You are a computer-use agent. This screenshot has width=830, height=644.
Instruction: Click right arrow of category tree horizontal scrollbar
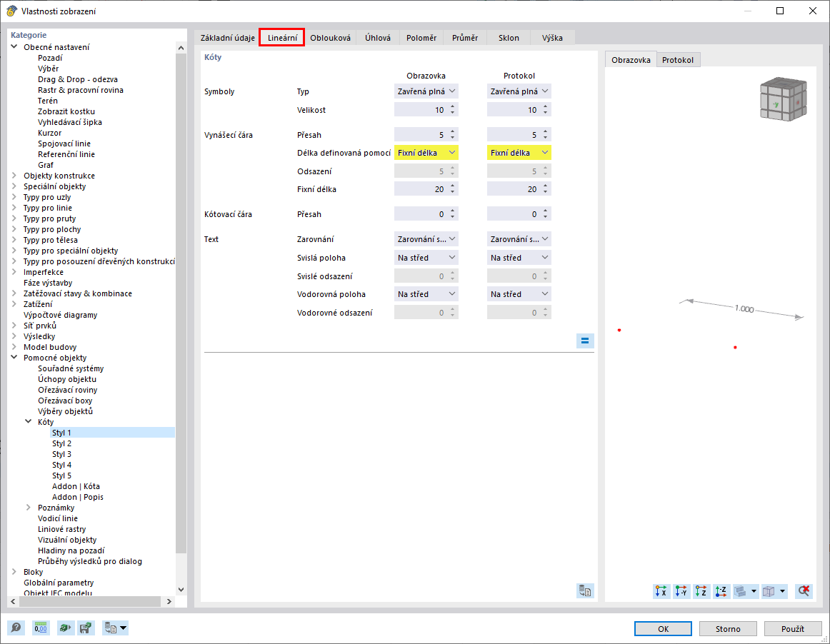169,602
